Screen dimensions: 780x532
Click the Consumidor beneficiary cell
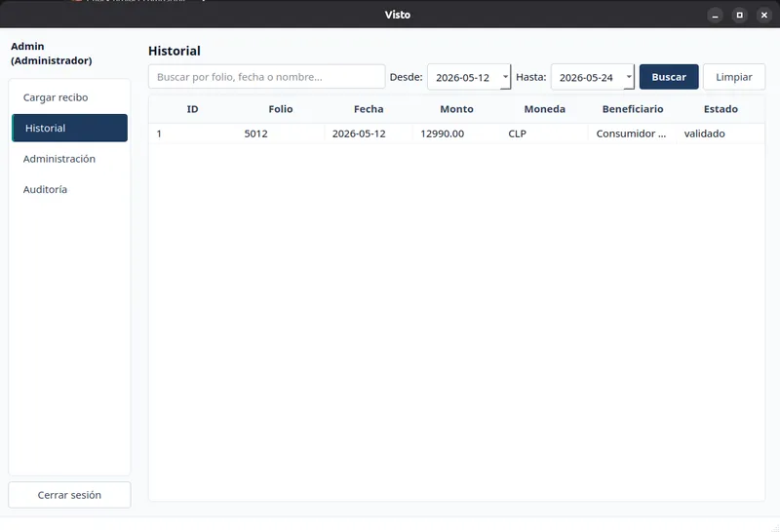pos(632,133)
